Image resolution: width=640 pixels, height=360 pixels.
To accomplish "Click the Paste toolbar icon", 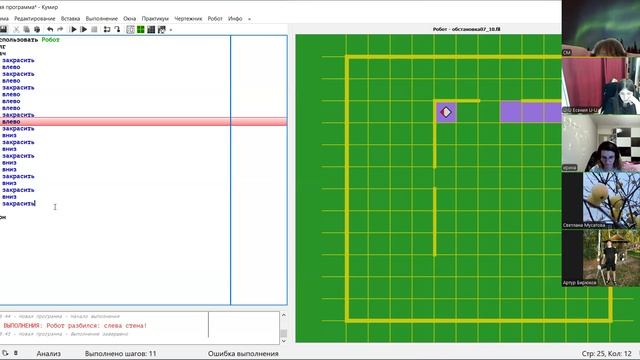I will pyautogui.click(x=37, y=29).
